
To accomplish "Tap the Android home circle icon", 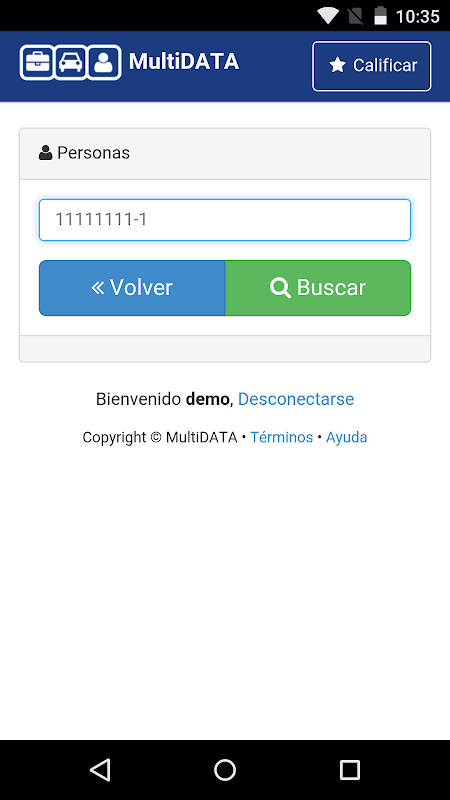I will (225, 769).
